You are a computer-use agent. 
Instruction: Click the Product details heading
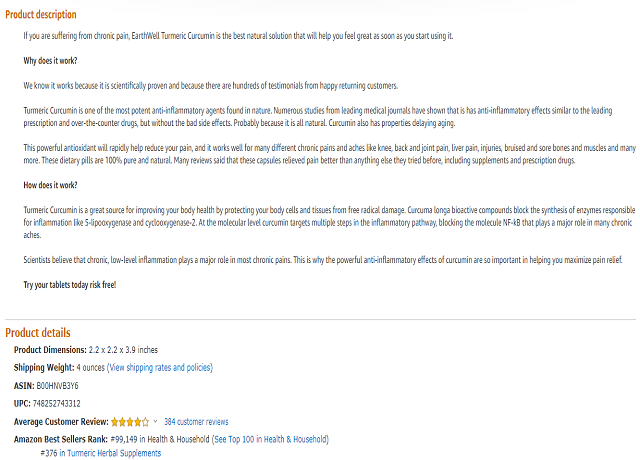click(38, 332)
